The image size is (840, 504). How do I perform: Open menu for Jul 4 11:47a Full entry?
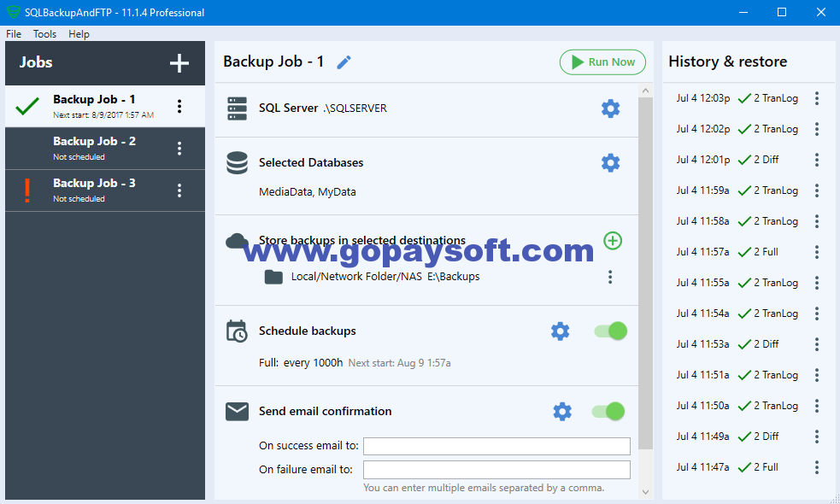click(x=816, y=467)
